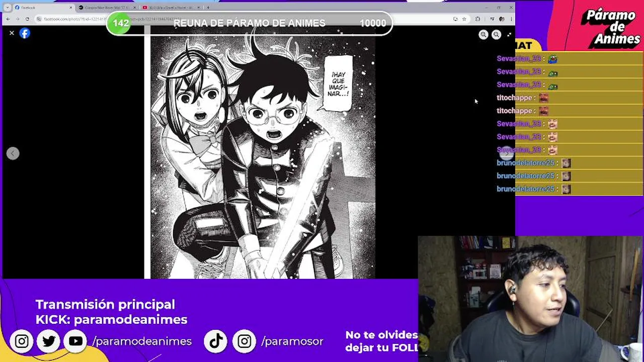Click first brunodelatorre25 chat message
Image resolution: width=644 pixels, height=362 pixels.
pyautogui.click(x=534, y=163)
